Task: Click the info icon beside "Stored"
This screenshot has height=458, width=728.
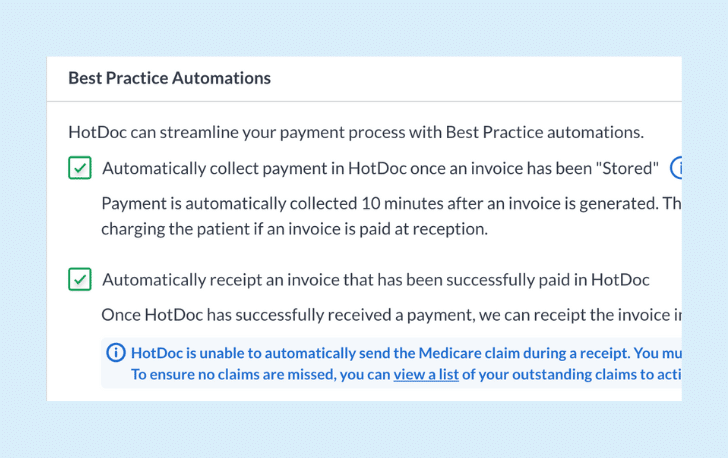Action: click(x=676, y=168)
